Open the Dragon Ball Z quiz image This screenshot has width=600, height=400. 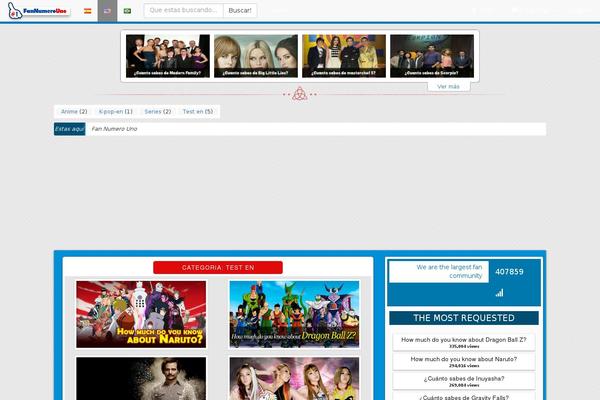[294, 314]
